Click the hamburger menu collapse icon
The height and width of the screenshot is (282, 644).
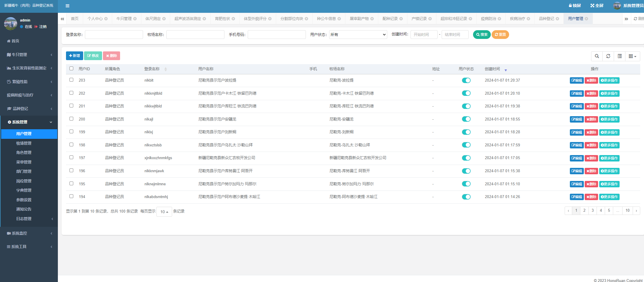(67, 6)
